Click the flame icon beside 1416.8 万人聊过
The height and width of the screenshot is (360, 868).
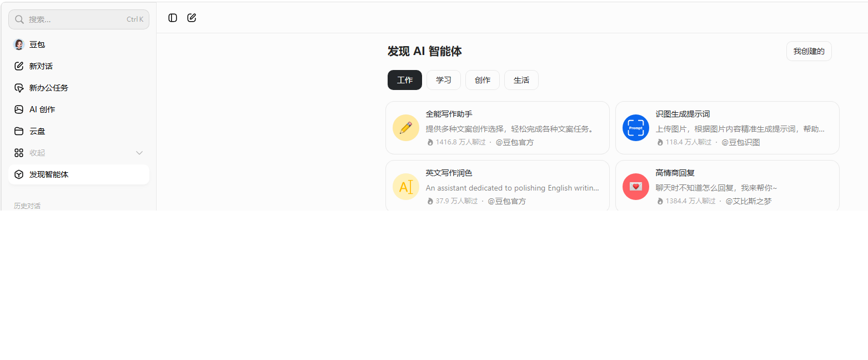click(430, 142)
